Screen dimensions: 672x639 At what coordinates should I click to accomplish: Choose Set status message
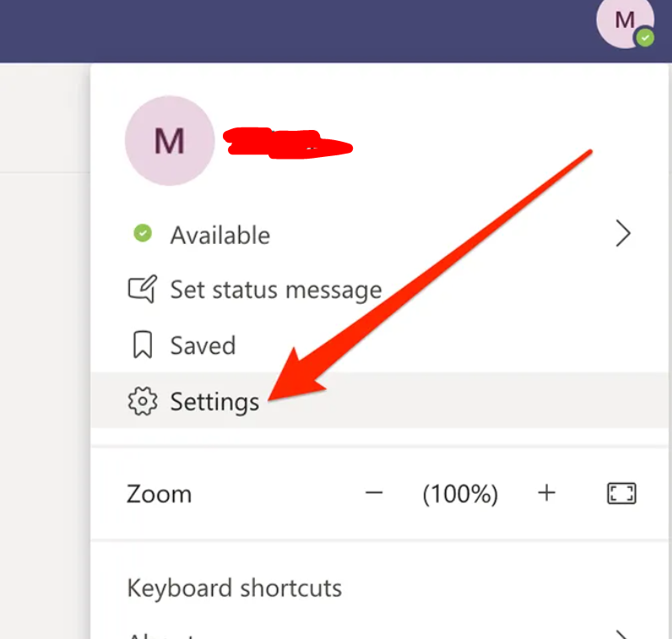275,290
